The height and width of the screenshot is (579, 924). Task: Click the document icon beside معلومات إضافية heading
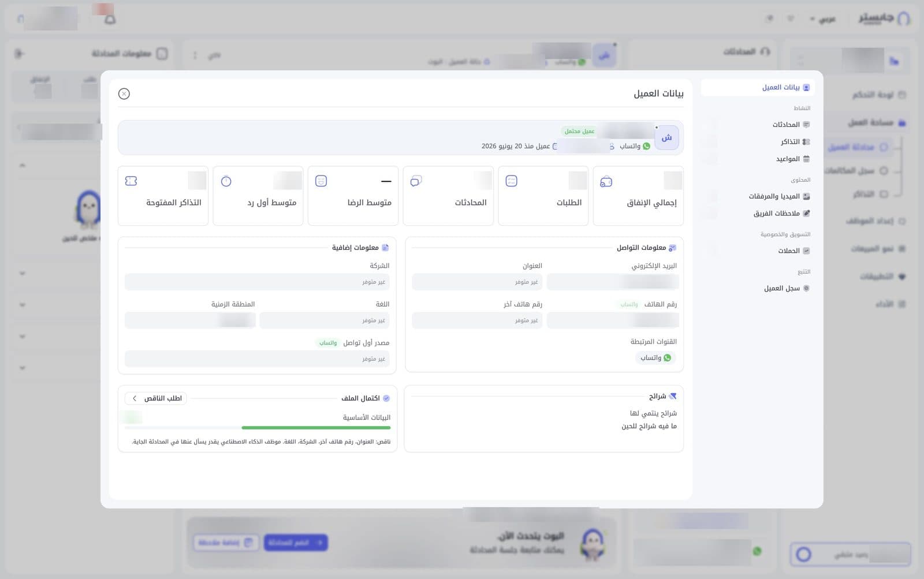(x=385, y=248)
